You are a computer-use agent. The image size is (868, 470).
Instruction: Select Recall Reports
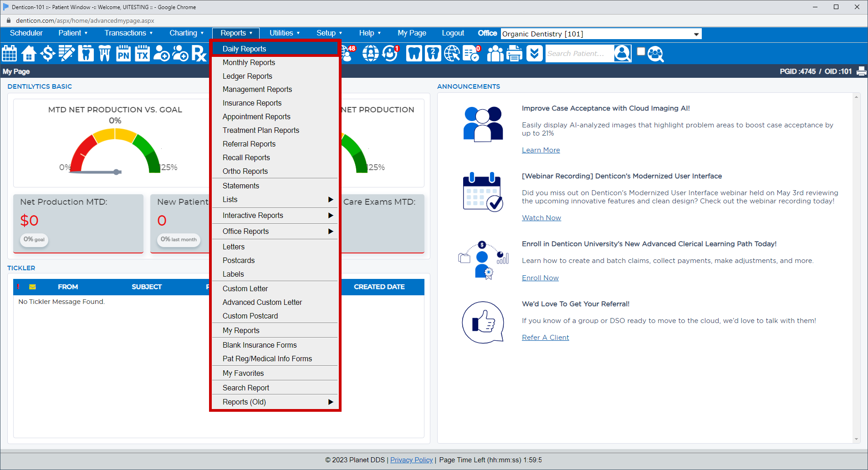[275, 158]
